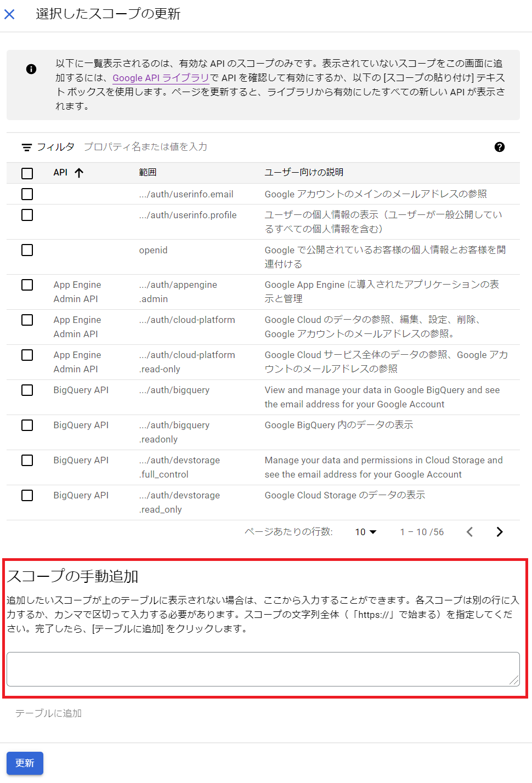532x783 pixels.
Task: Toggle the select-all checkbox in table header
Action: [27, 173]
